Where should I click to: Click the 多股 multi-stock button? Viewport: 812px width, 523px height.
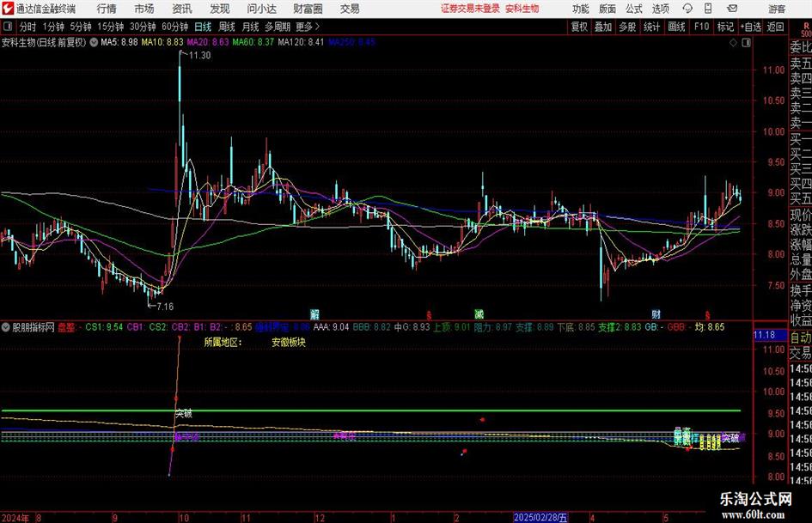click(x=627, y=27)
